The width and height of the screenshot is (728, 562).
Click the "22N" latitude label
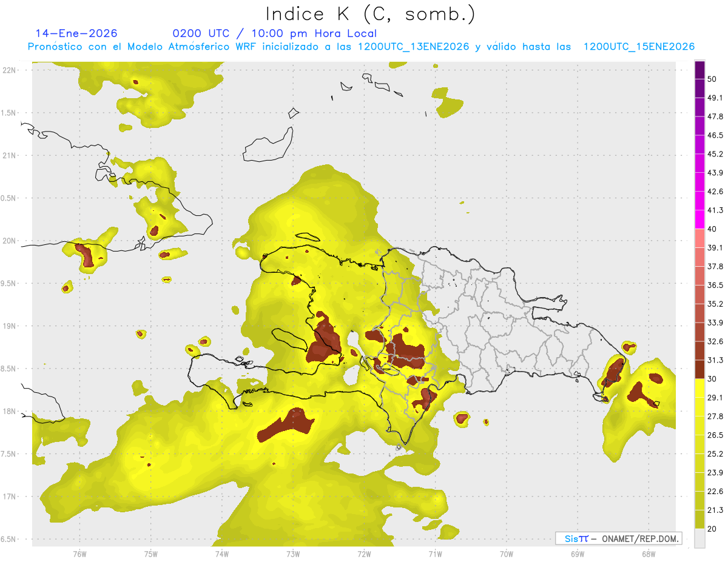pyautogui.click(x=10, y=70)
